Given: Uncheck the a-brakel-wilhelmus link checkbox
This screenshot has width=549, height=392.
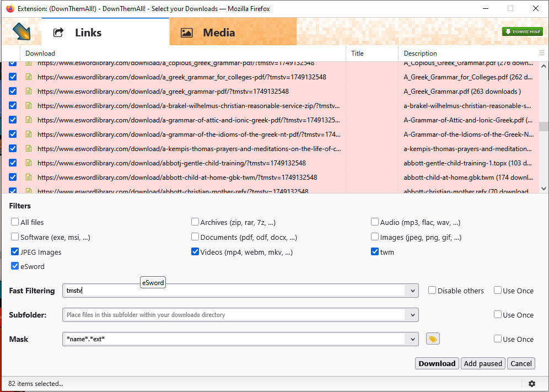Looking at the screenshot, I should click(13, 105).
